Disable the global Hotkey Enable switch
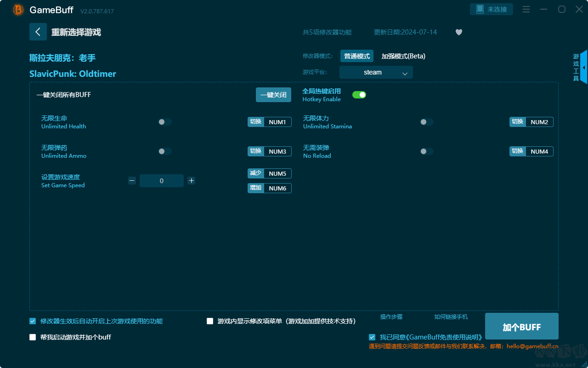 tap(359, 95)
